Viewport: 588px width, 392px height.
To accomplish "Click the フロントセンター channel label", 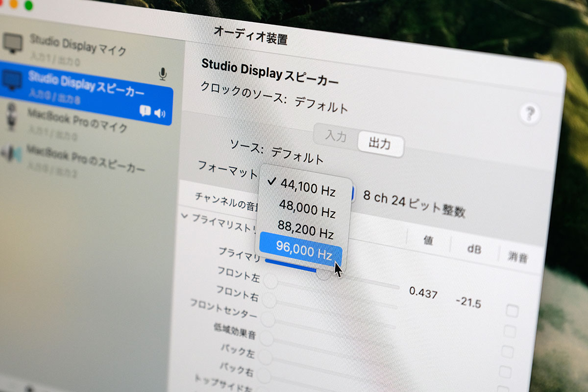I will pos(223,309).
